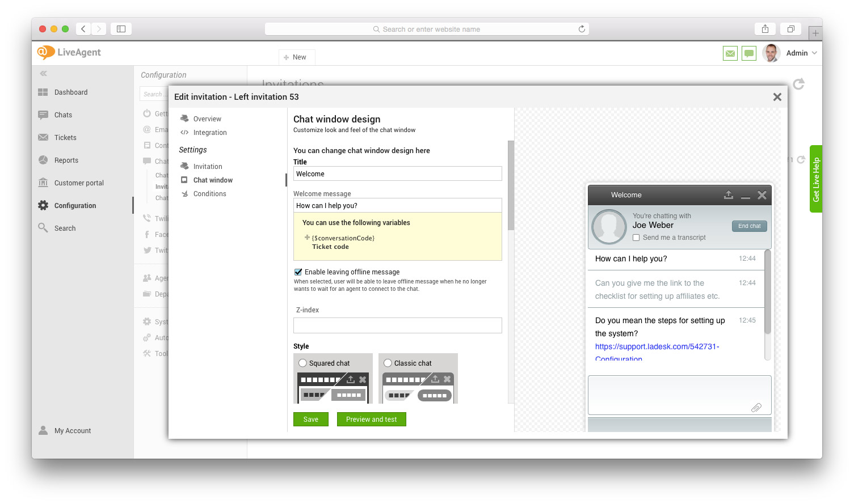Click Preview and test button

click(372, 420)
